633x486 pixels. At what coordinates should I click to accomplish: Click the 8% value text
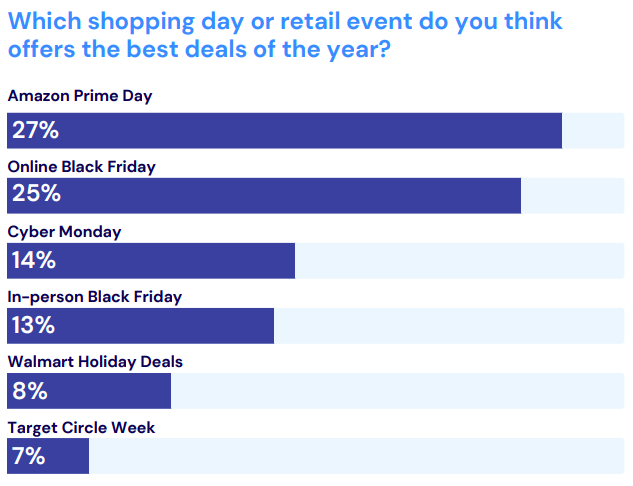tap(29, 391)
